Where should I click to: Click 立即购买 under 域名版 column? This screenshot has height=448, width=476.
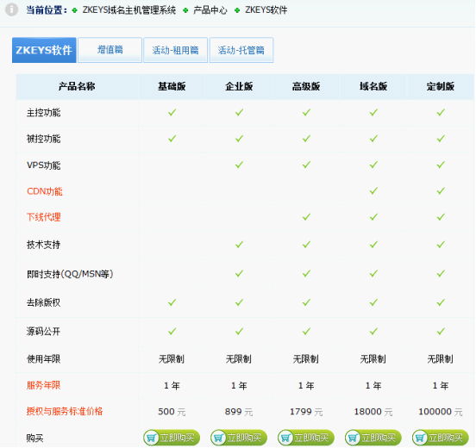pyautogui.click(x=373, y=438)
